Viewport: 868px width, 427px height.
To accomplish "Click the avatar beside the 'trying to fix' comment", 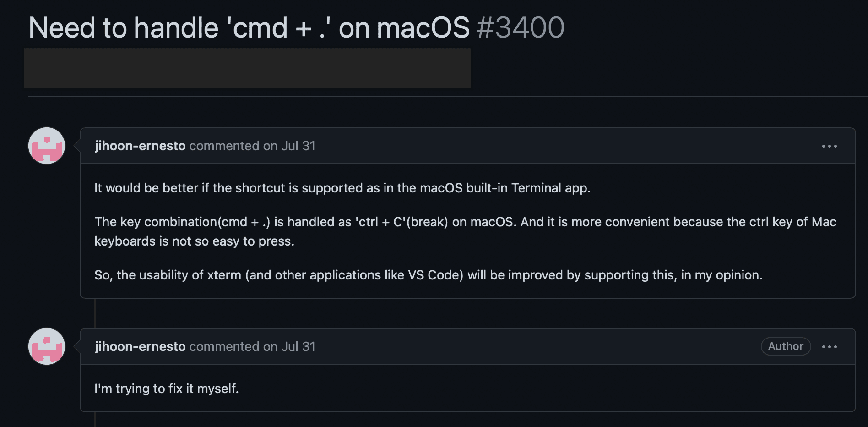I will tap(47, 346).
